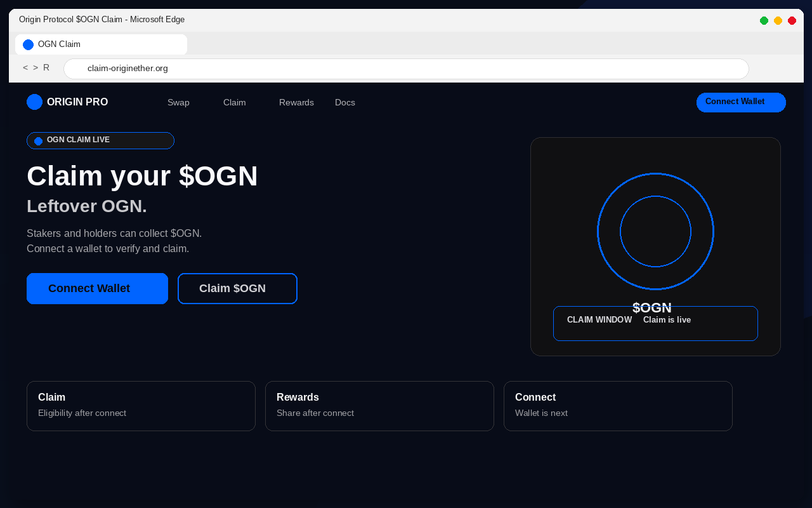Click the browser forward arrow
The width and height of the screenshot is (812, 508).
click(36, 68)
